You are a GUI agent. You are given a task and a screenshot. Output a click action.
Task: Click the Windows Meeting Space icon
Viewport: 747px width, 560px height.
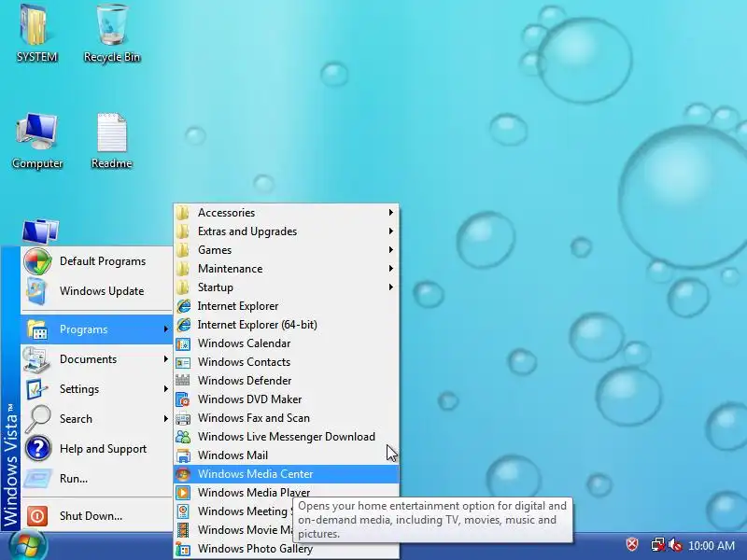point(183,511)
